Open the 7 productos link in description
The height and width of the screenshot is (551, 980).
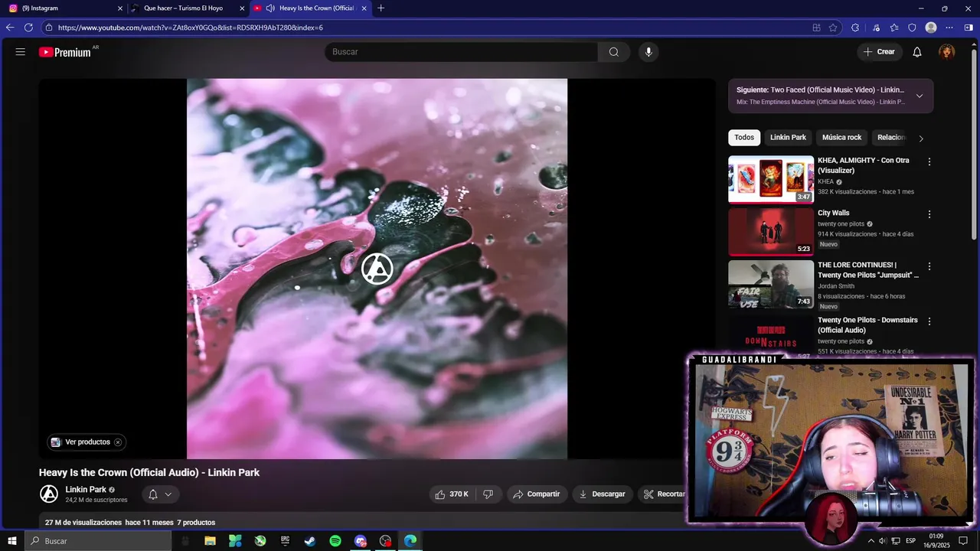point(196,523)
